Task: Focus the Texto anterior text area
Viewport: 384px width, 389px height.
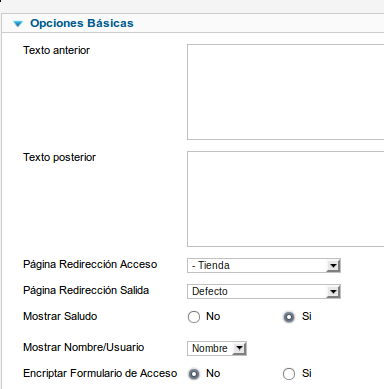Action: (x=286, y=92)
